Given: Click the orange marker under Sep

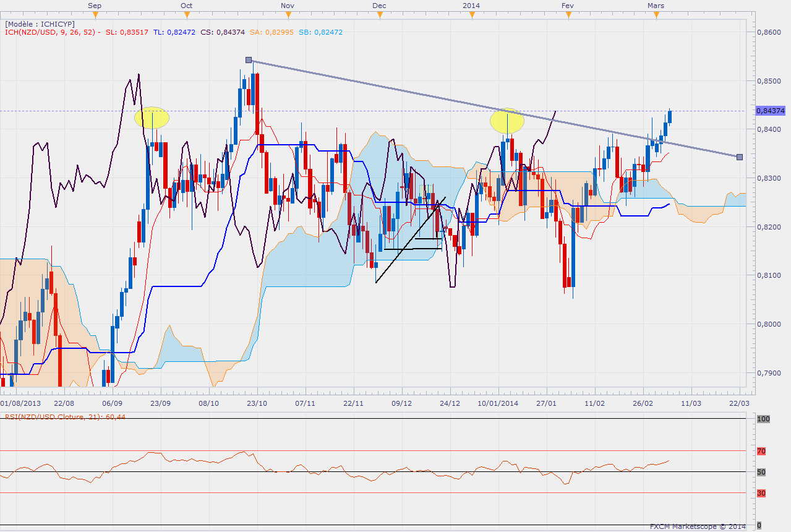Looking at the screenshot, I should click(x=95, y=15).
